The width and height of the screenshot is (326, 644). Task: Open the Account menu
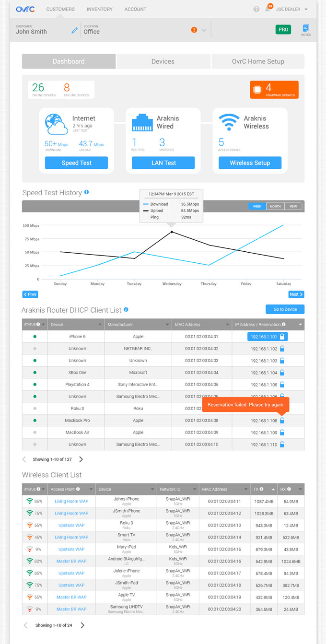tap(135, 9)
